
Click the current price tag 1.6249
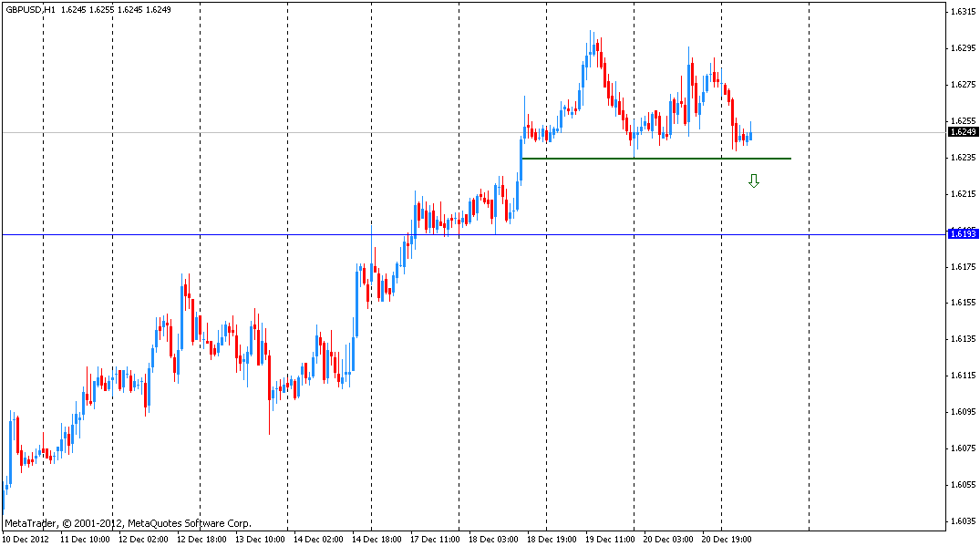[963, 132]
